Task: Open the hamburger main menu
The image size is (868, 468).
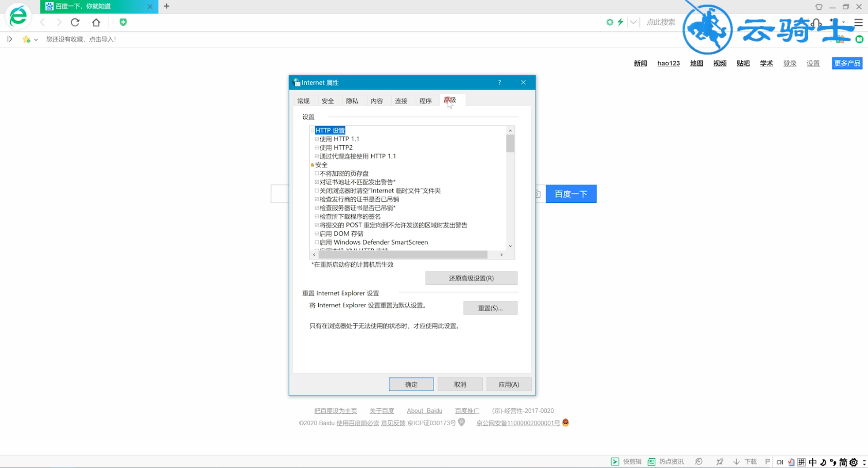Action: click(858, 23)
